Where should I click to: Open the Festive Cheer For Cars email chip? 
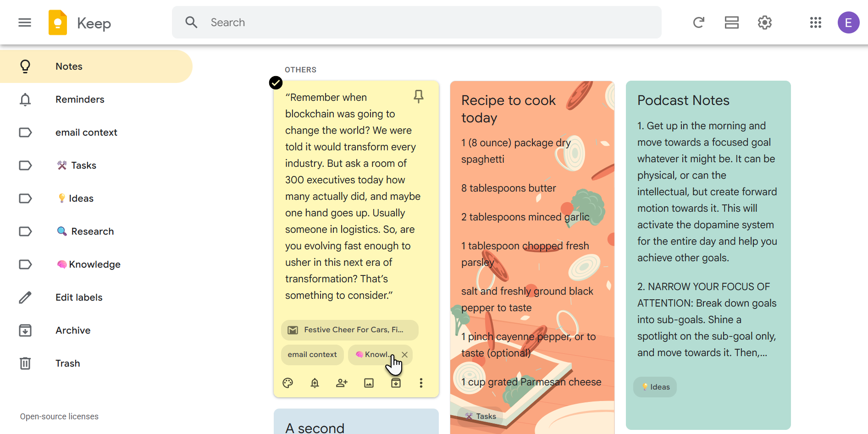(349, 330)
